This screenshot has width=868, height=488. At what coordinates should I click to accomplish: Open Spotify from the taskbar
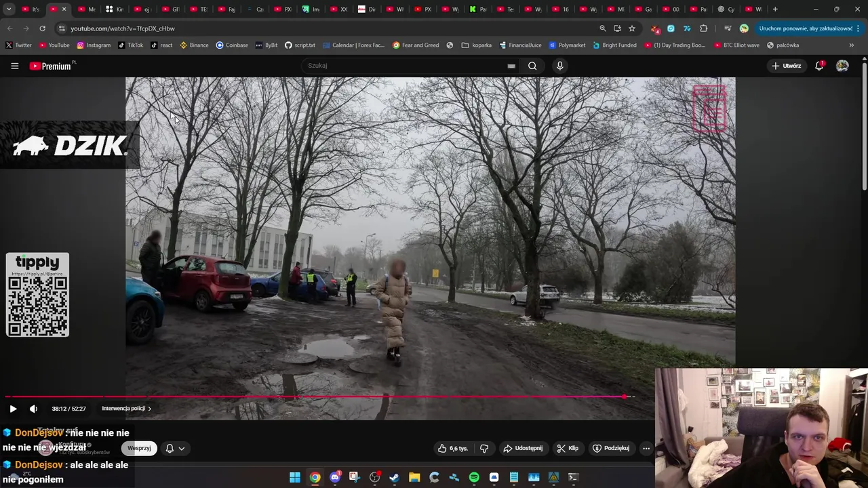click(x=474, y=477)
